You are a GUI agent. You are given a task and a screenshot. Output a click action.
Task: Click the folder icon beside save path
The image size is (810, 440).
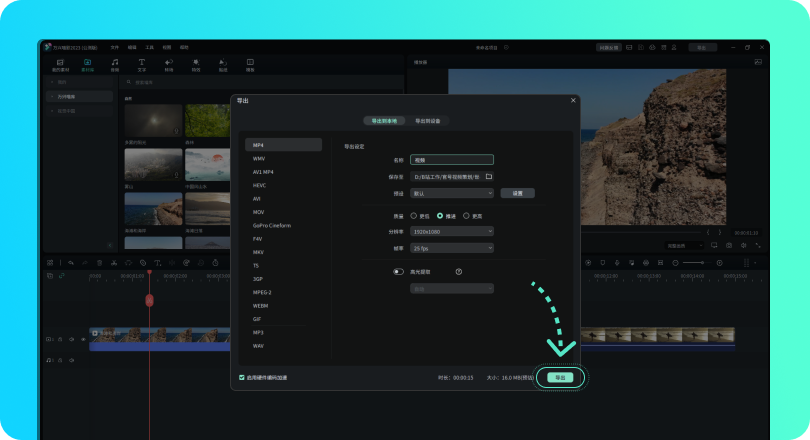[x=489, y=176]
